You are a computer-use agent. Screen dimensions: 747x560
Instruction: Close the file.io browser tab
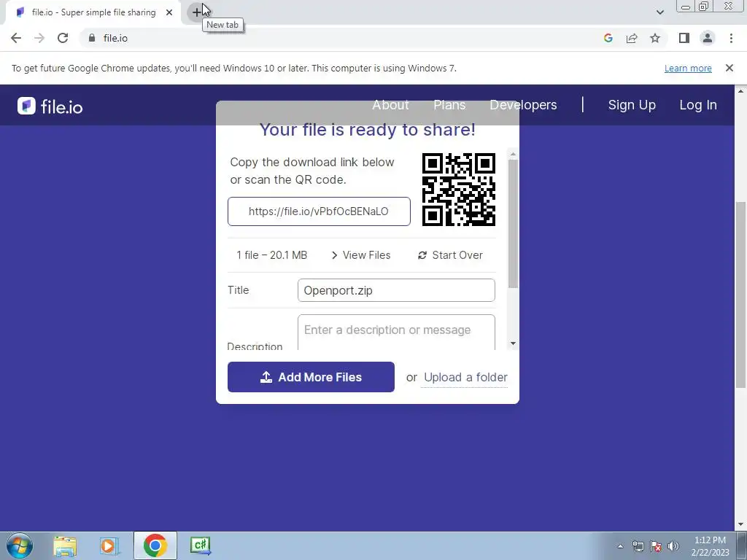pos(169,12)
